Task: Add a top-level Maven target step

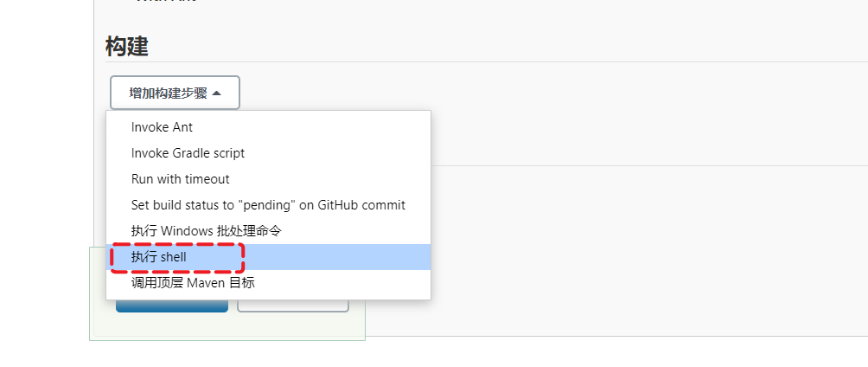Action: point(193,283)
